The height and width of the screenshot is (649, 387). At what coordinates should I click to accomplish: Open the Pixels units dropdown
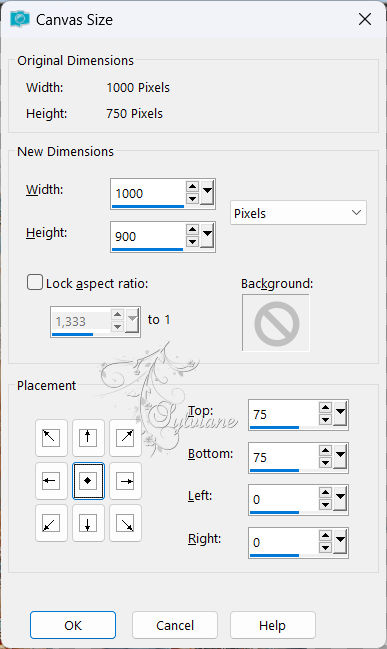coord(298,213)
